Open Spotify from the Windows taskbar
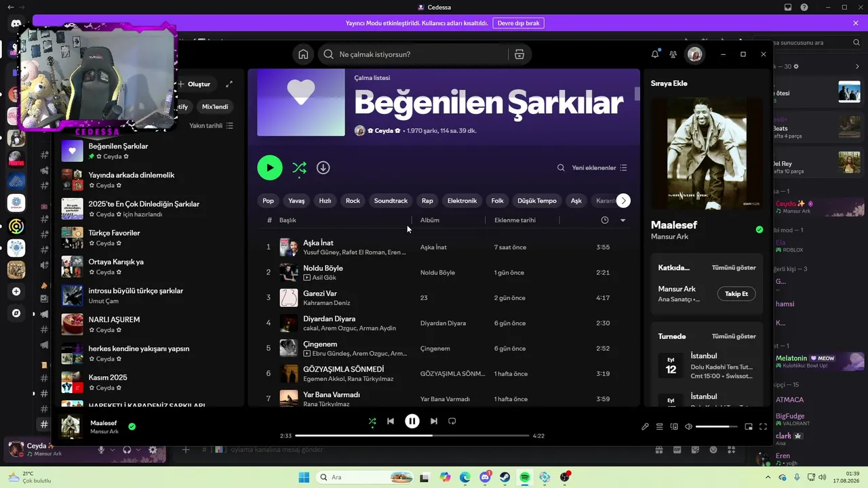This screenshot has width=868, height=488. [525, 477]
